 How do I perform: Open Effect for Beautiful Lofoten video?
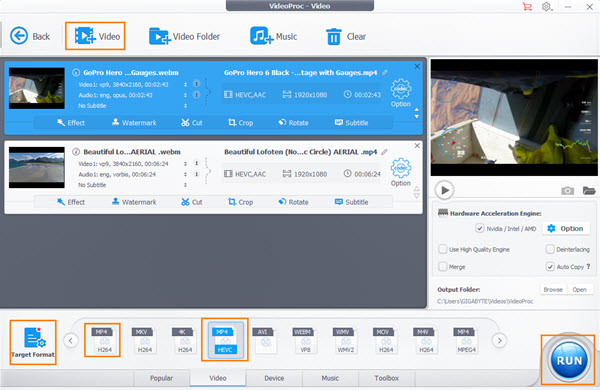[x=71, y=202]
